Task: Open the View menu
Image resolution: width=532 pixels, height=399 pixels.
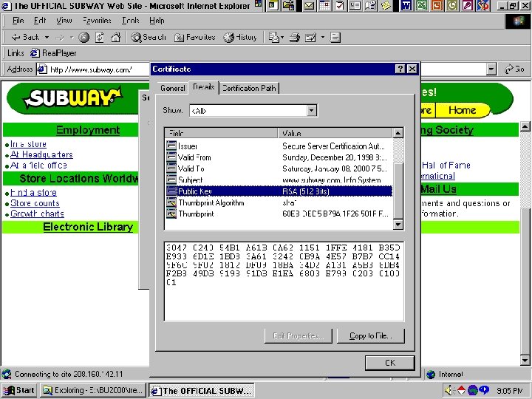Action: pyautogui.click(x=64, y=21)
